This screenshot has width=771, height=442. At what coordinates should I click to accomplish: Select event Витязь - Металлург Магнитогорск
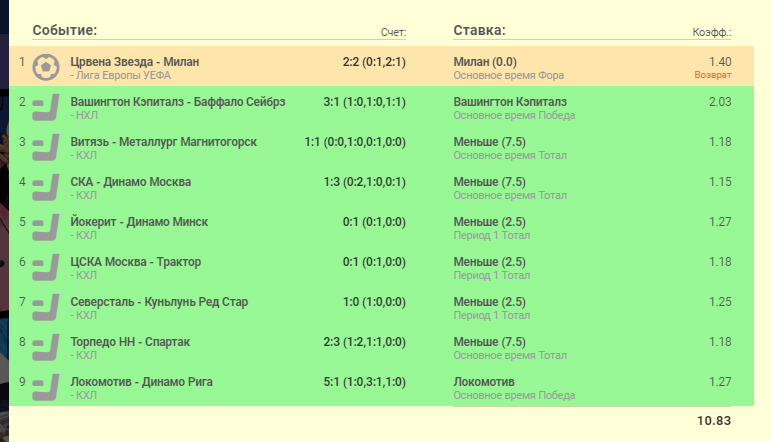click(x=163, y=142)
